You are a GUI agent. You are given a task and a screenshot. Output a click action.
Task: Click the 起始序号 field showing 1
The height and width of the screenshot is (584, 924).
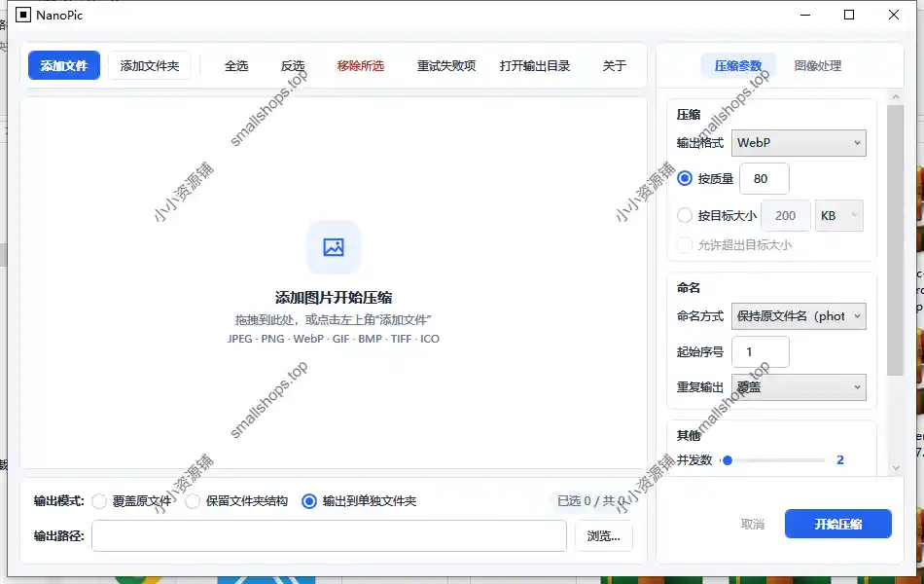761,351
